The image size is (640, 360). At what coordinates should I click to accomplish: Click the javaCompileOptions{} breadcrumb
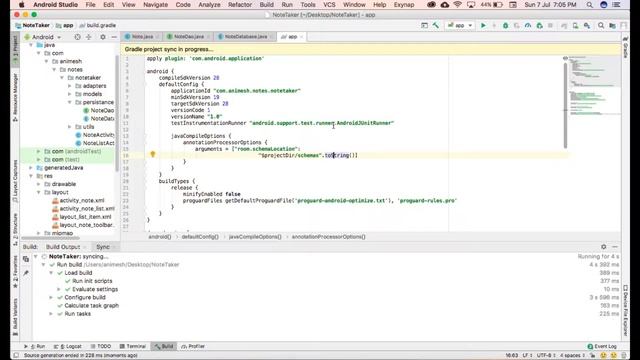255,237
